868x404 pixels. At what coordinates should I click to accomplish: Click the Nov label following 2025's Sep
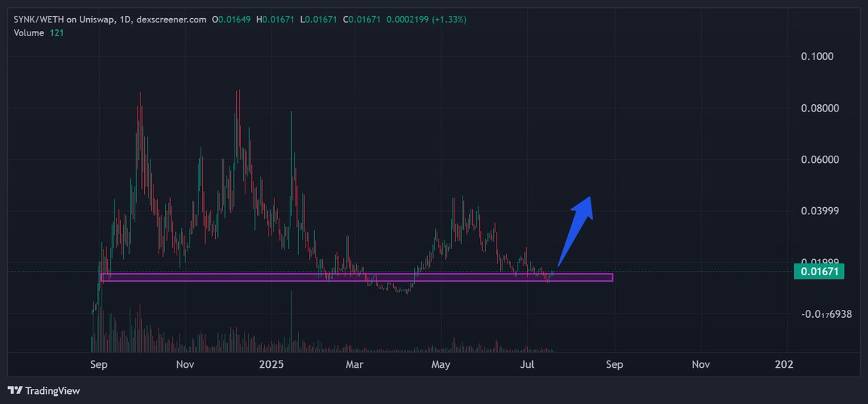(701, 364)
